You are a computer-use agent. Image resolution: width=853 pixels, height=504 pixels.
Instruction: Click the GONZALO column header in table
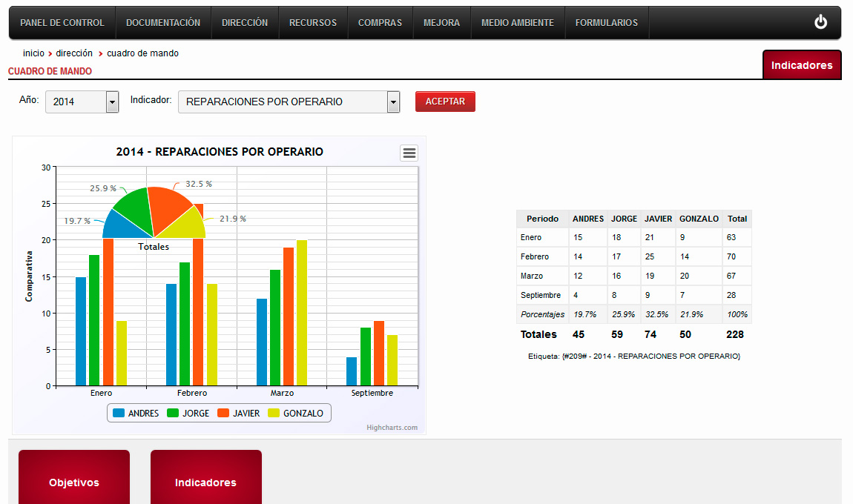(699, 219)
